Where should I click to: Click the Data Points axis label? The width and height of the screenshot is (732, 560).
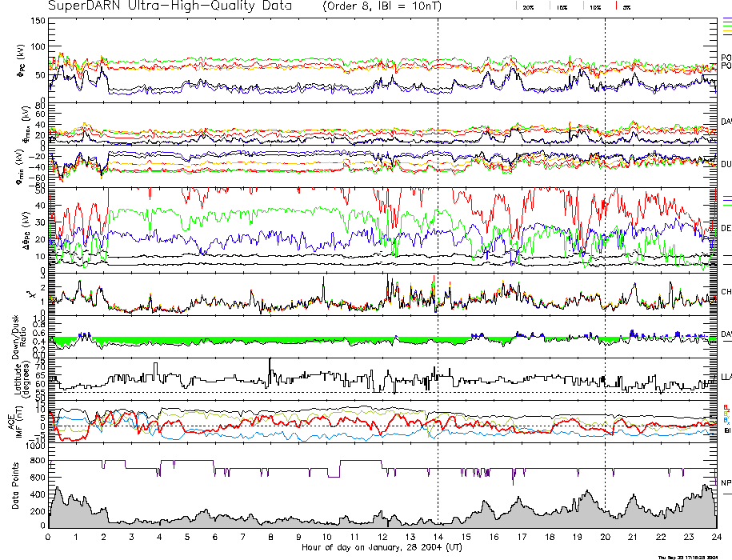tap(14, 490)
